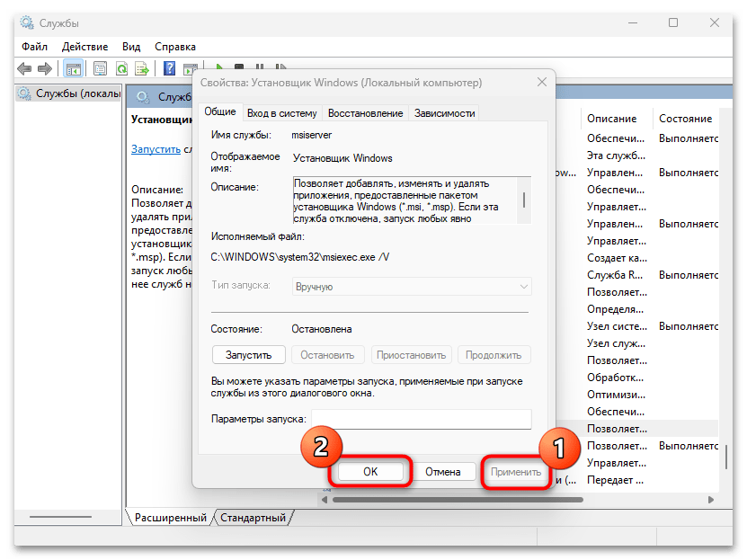The width and height of the screenshot is (747, 560).
Task: Click the Остановить button
Action: click(327, 355)
